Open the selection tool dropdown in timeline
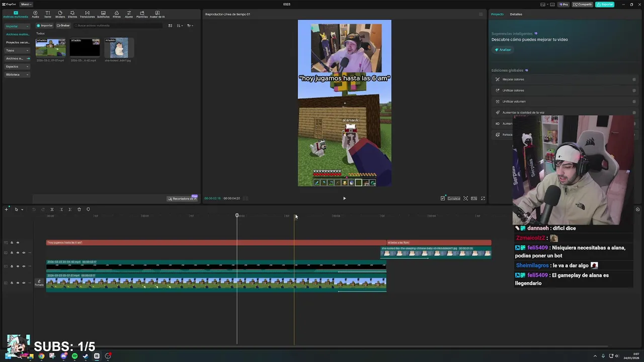This screenshot has width=644, height=362. [x=22, y=210]
